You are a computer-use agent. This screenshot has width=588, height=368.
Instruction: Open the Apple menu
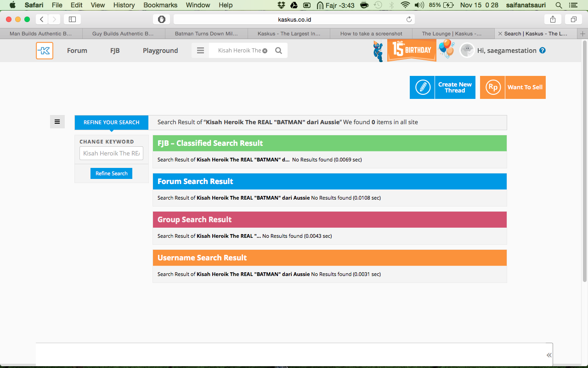point(12,5)
